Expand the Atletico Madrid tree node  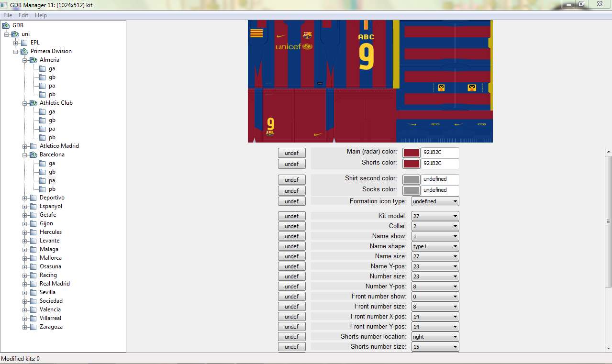pos(25,146)
